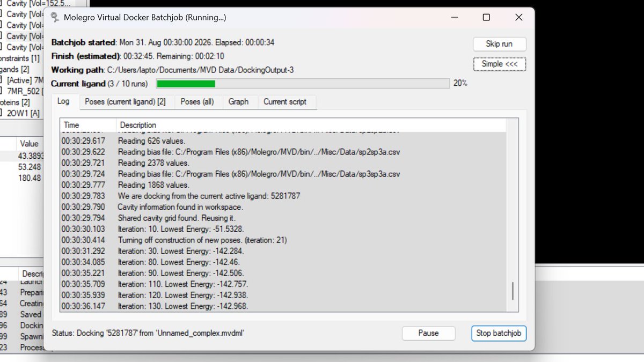The image size is (644, 362).
Task: Select 7MR_502 ligand in background workspace tree
Action: tap(25, 91)
